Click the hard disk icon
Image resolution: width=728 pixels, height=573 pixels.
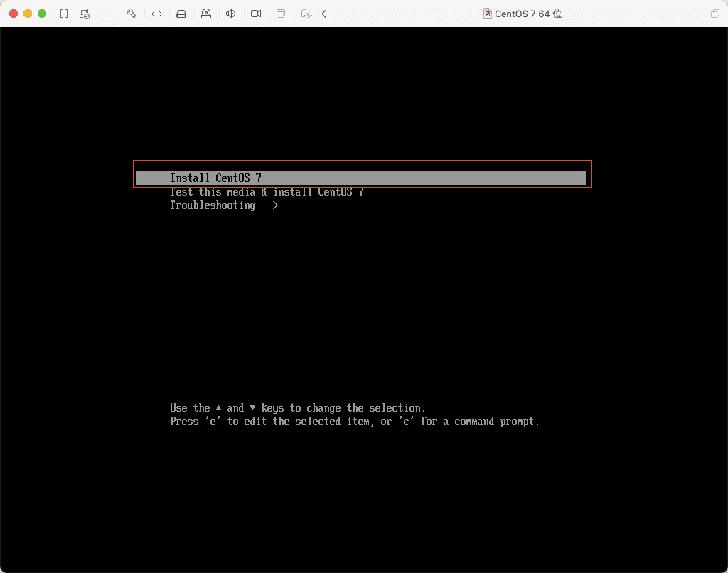click(181, 14)
